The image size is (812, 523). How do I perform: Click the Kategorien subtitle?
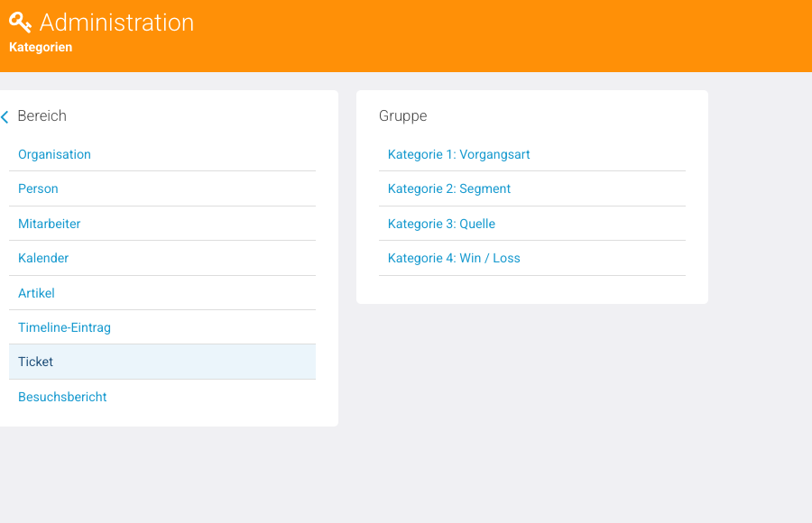pyautogui.click(x=41, y=47)
